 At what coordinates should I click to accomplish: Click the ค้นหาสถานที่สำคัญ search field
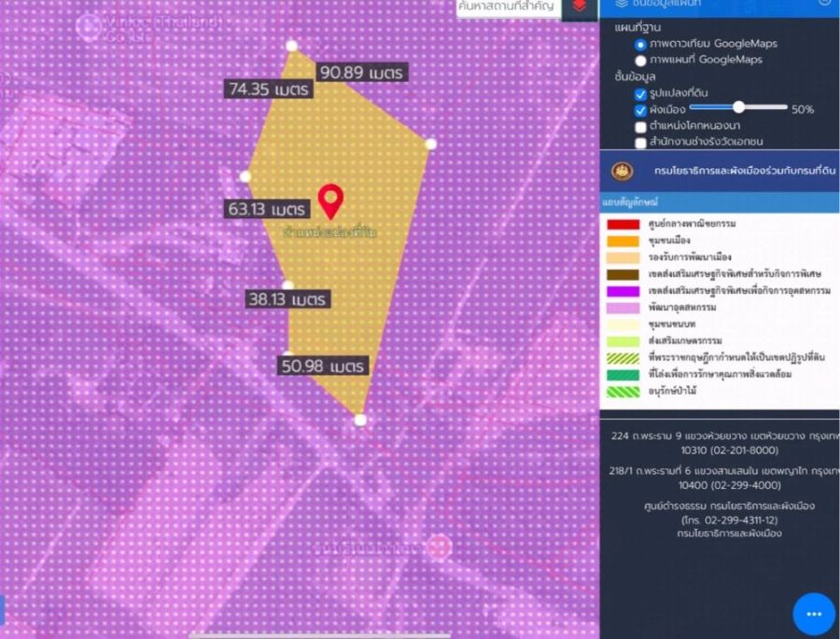[507, 7]
